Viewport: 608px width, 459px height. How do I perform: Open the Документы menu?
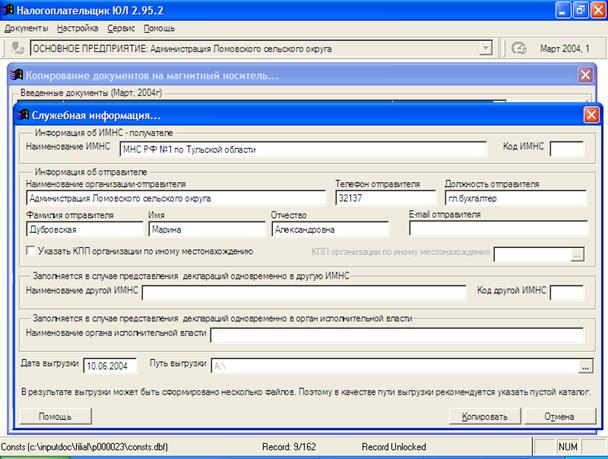(x=26, y=28)
